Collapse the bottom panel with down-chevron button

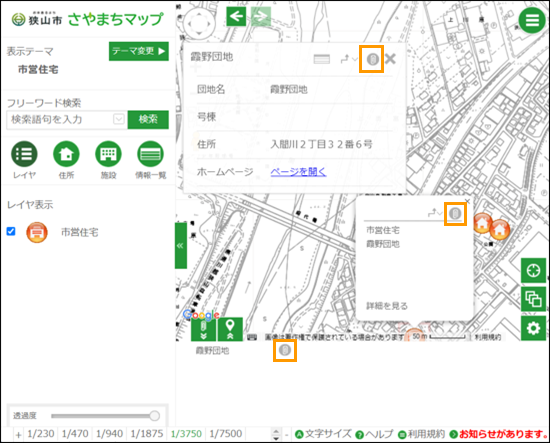(x=203, y=330)
